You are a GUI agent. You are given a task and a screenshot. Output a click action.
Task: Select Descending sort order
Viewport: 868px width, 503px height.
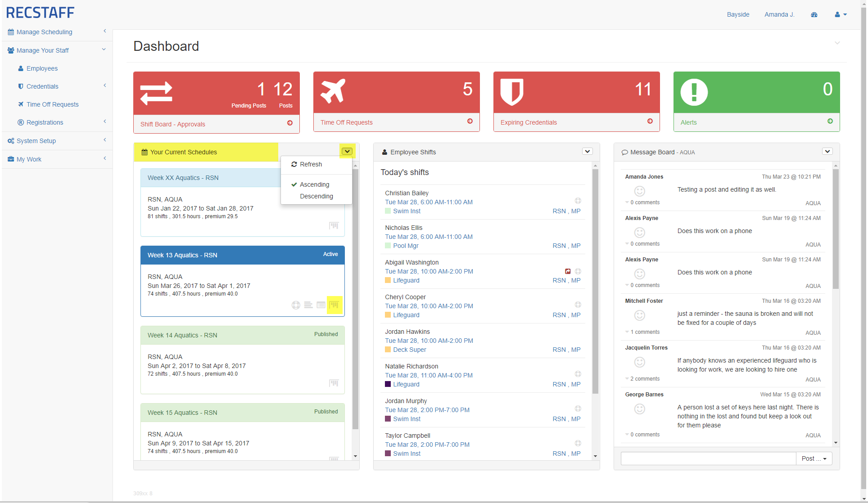tap(316, 196)
